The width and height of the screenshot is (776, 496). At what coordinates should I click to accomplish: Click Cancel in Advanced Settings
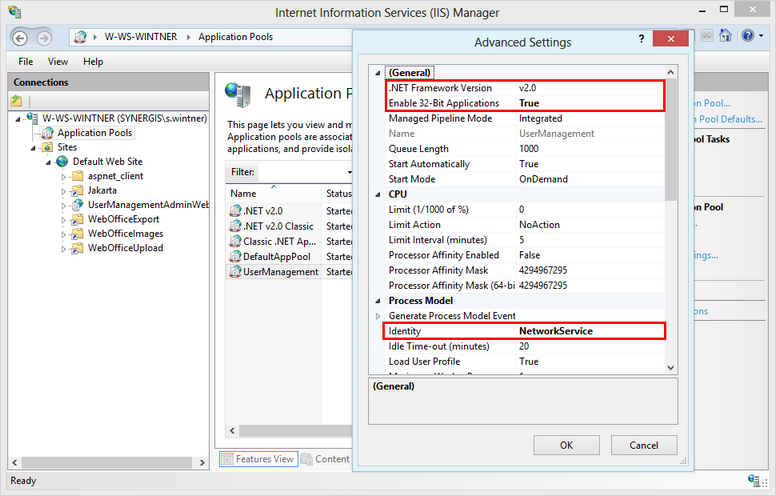tap(643, 445)
